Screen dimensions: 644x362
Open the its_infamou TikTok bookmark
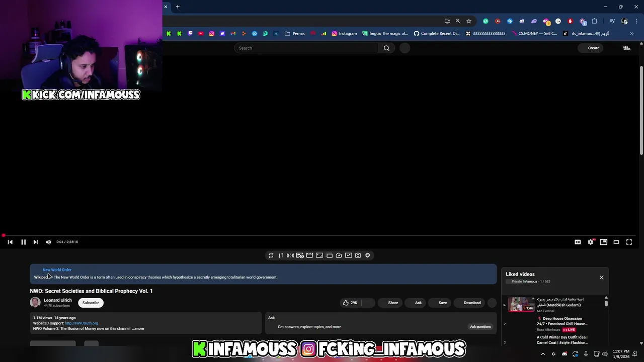click(586, 34)
